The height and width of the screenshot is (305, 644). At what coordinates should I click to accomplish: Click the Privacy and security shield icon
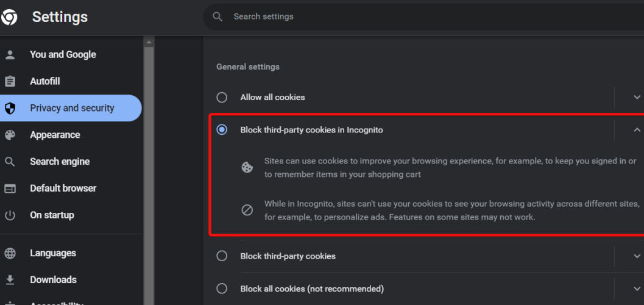point(10,108)
